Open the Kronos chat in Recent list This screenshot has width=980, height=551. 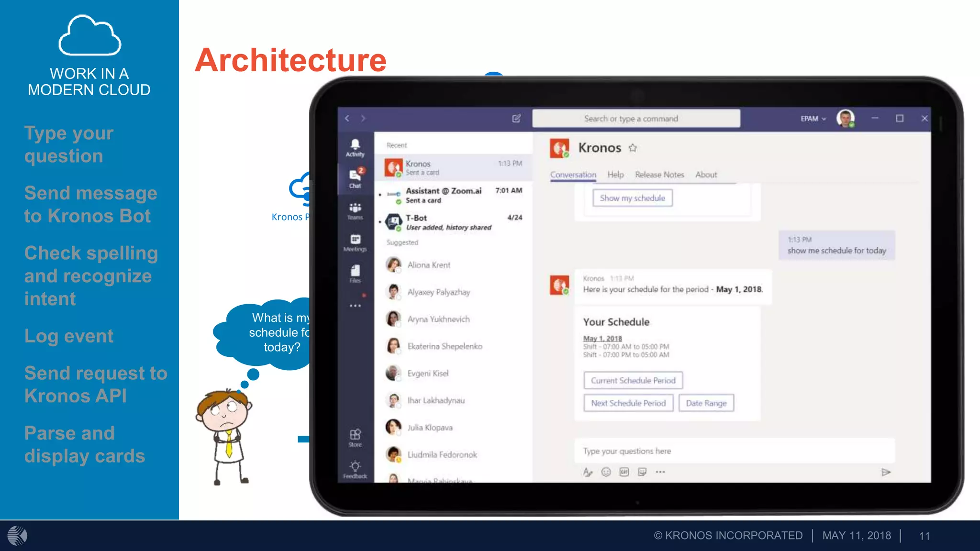[453, 168]
